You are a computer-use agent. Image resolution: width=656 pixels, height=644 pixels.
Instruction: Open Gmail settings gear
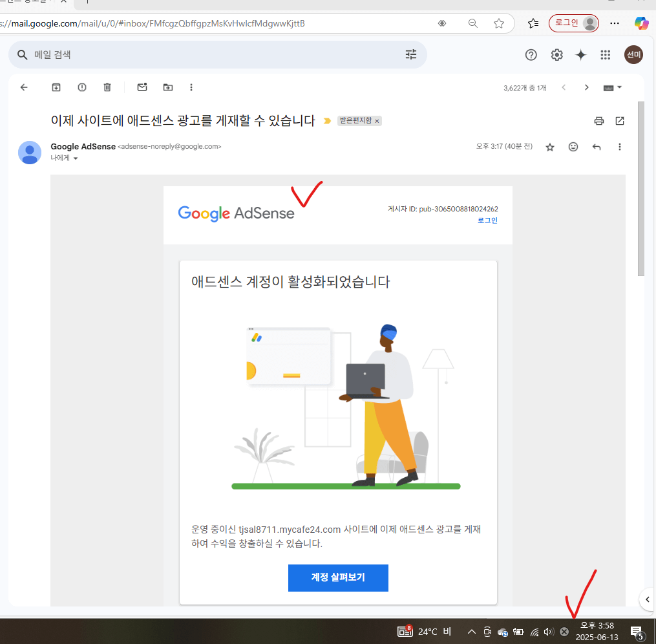[x=557, y=55]
